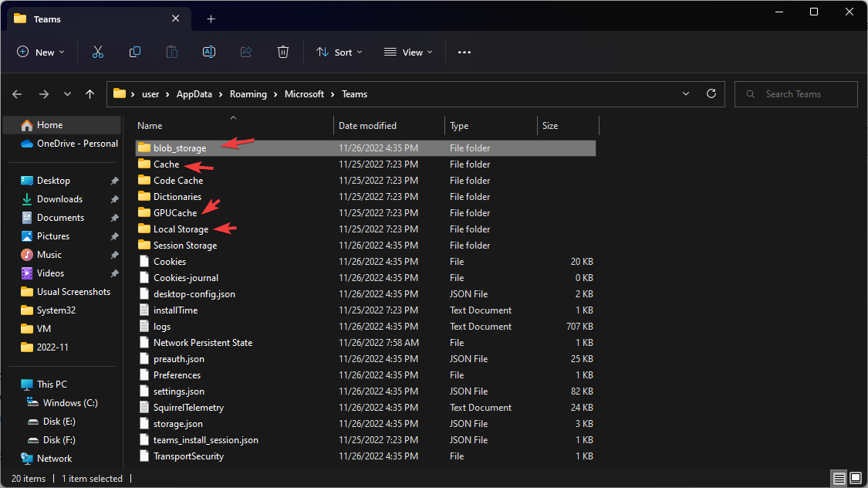Open the Sort dropdown menu

(339, 52)
